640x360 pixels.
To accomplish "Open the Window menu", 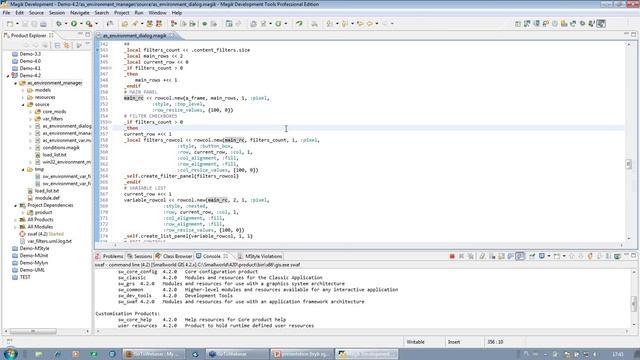I will [158, 13].
